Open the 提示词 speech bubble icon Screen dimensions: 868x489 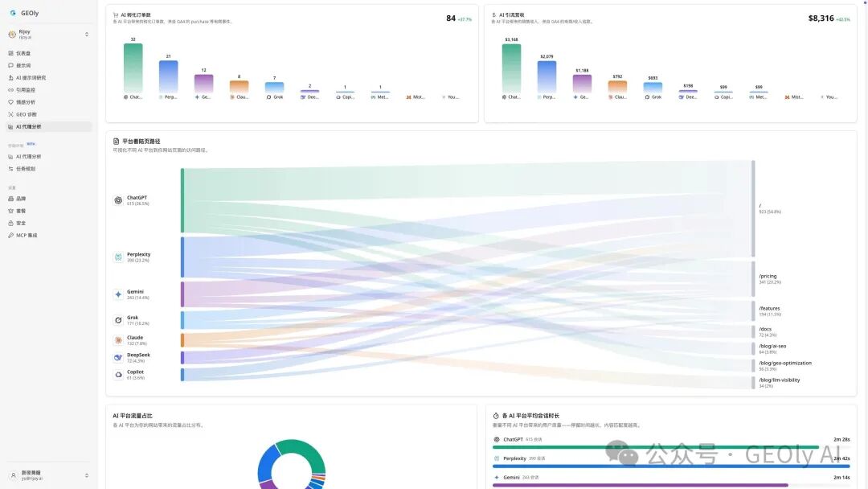pyautogui.click(x=10, y=65)
